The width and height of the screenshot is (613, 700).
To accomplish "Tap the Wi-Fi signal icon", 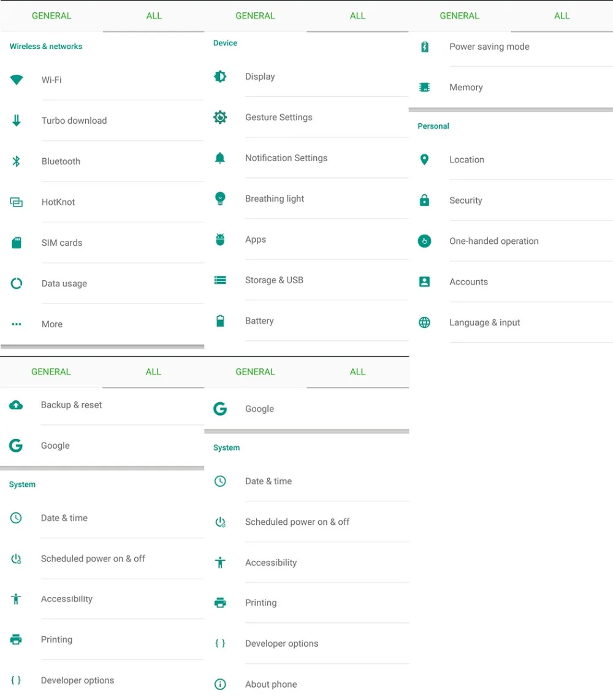I will 17,80.
